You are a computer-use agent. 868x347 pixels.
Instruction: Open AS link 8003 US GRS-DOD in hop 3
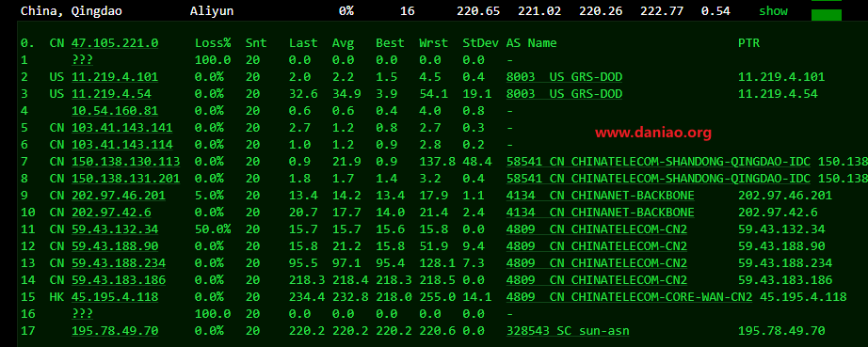[x=564, y=94]
